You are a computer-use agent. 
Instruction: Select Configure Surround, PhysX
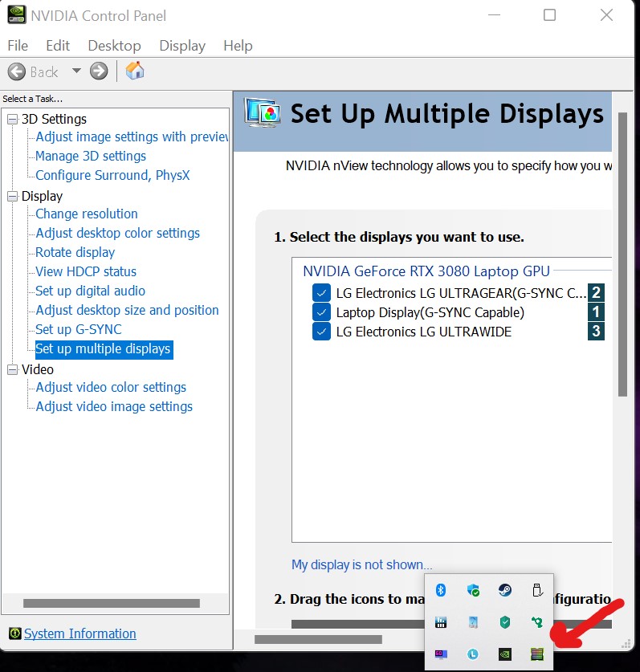112,175
